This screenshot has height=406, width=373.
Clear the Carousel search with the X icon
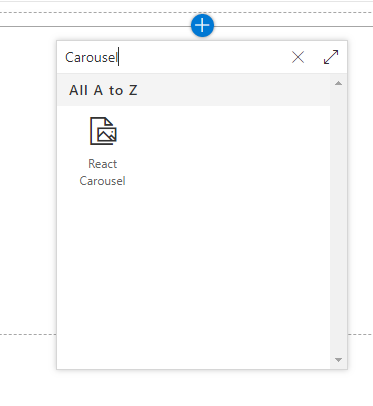pos(298,57)
